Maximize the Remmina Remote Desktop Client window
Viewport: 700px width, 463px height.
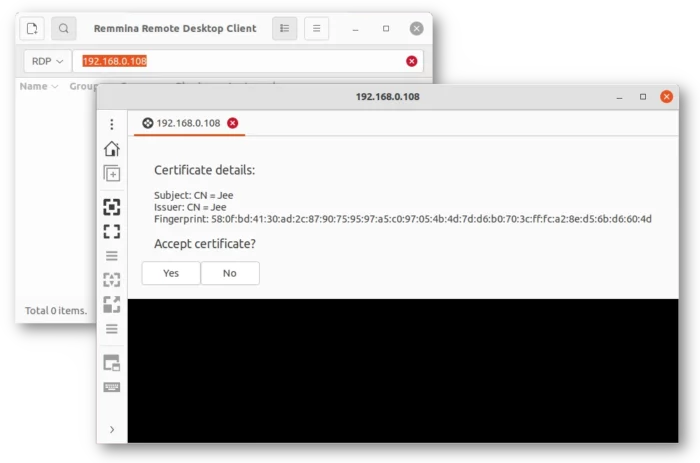(386, 29)
